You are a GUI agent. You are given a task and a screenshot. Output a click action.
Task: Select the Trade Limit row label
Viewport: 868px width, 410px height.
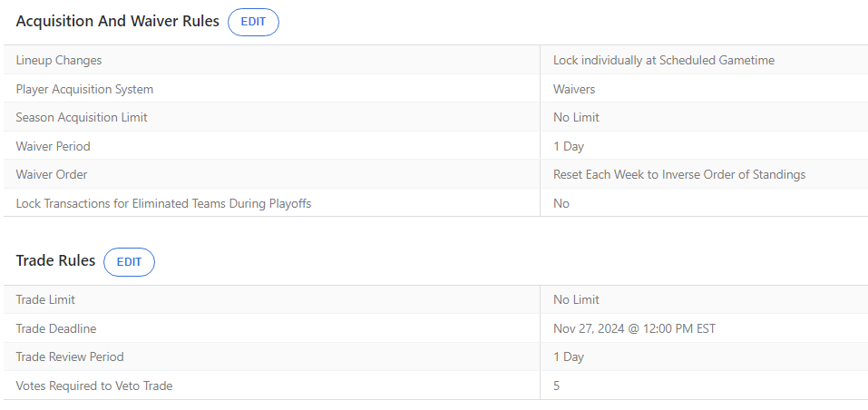(x=45, y=299)
